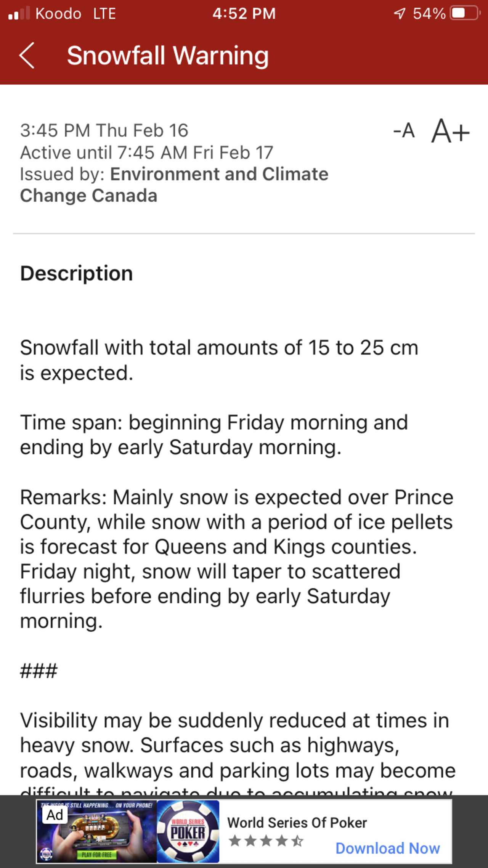Decrease text size with -A

coord(404,131)
